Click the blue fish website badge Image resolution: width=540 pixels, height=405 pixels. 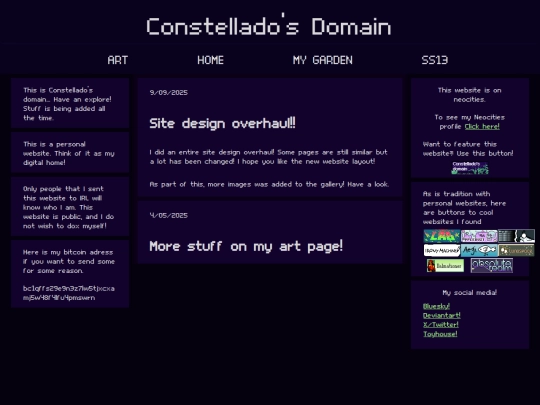point(479,250)
